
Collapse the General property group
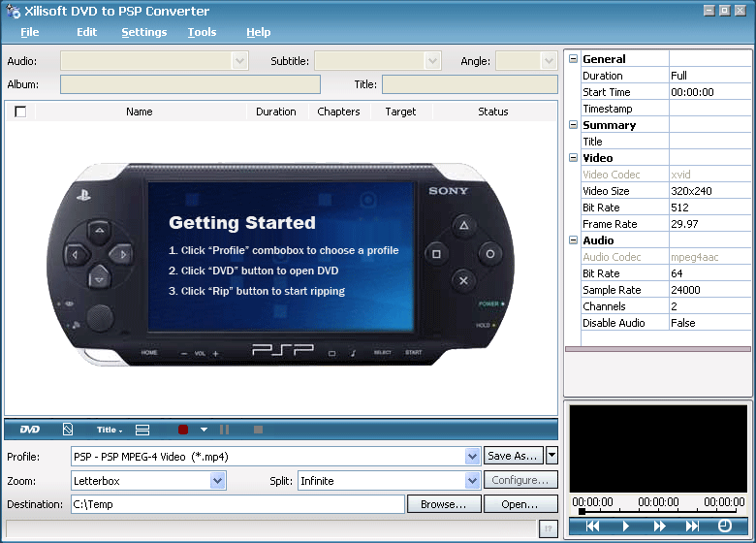(x=573, y=59)
